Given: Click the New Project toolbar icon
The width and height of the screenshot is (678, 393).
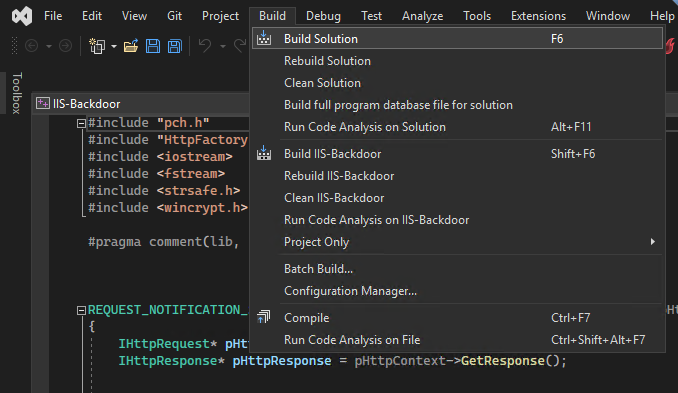Looking at the screenshot, I should click(x=97, y=46).
